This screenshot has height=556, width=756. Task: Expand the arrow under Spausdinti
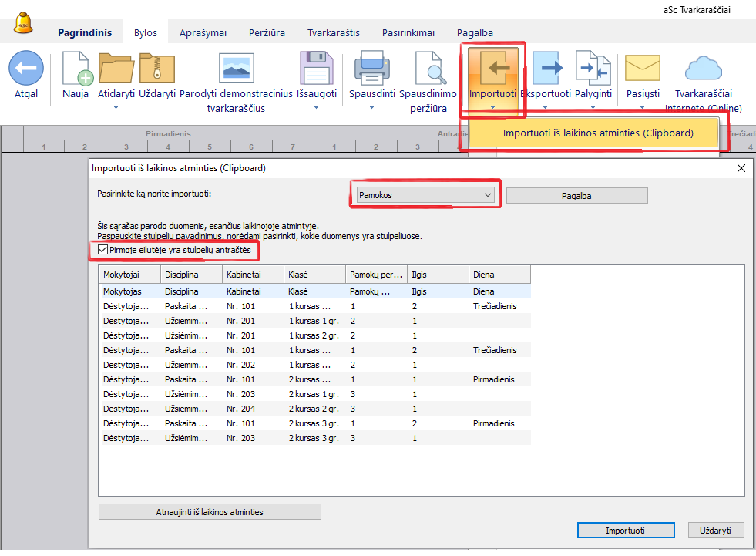371,108
